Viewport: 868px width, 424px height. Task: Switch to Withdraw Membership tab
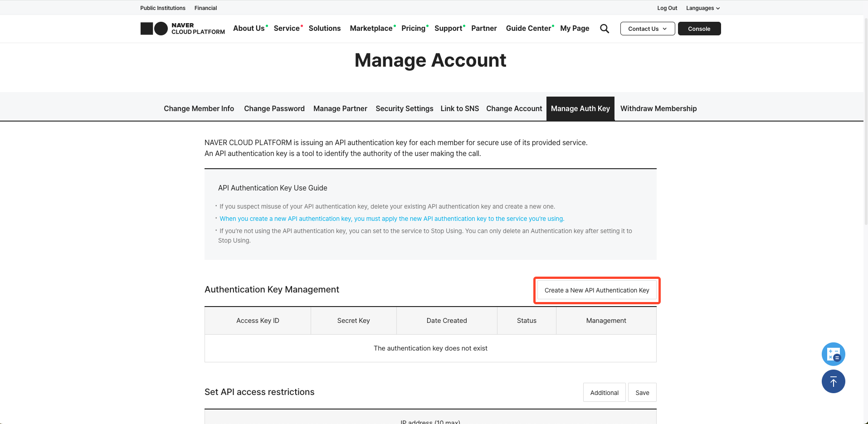[x=658, y=108]
